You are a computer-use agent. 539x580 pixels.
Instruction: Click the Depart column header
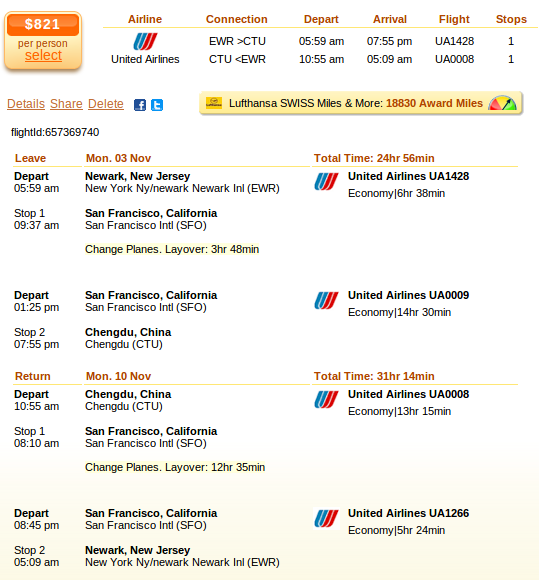pos(321,19)
